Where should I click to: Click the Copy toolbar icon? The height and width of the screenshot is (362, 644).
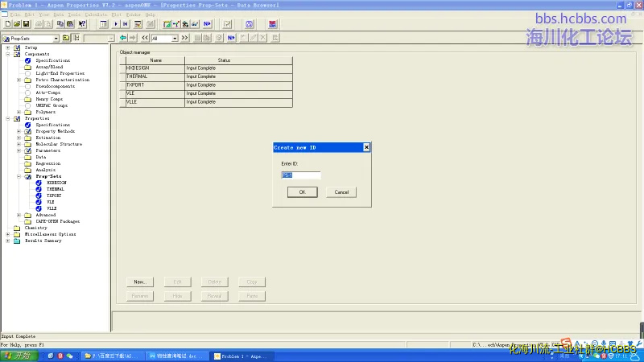60,24
